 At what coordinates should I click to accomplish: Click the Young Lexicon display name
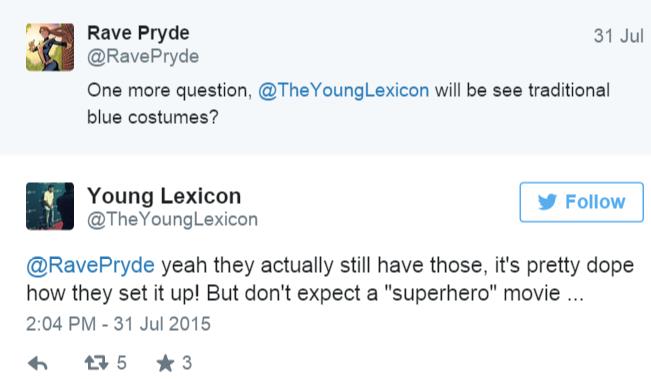[x=164, y=196]
